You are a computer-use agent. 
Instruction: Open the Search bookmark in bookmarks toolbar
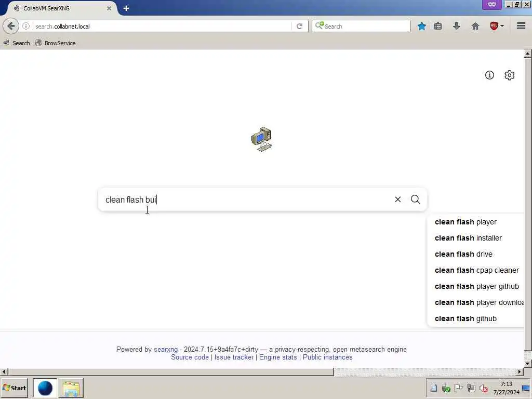(x=17, y=43)
